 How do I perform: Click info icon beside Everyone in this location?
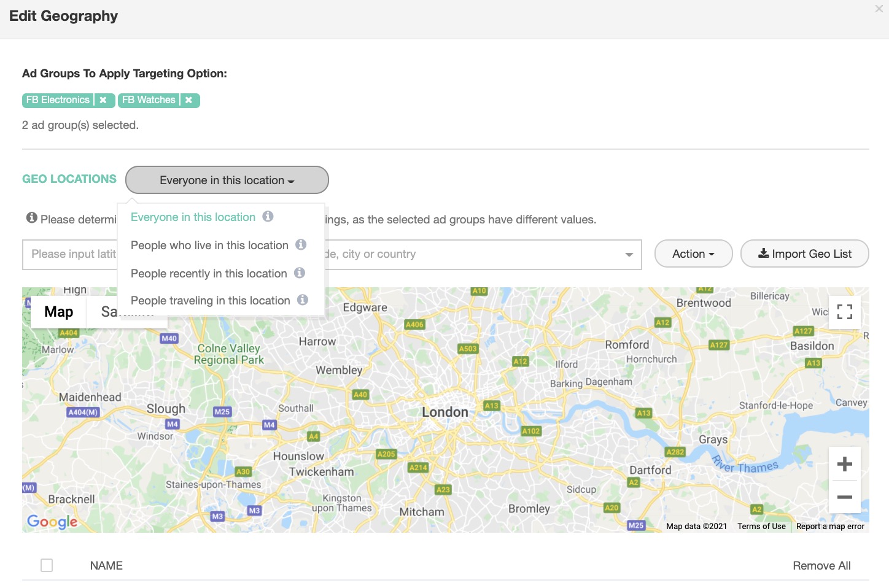pyautogui.click(x=268, y=217)
